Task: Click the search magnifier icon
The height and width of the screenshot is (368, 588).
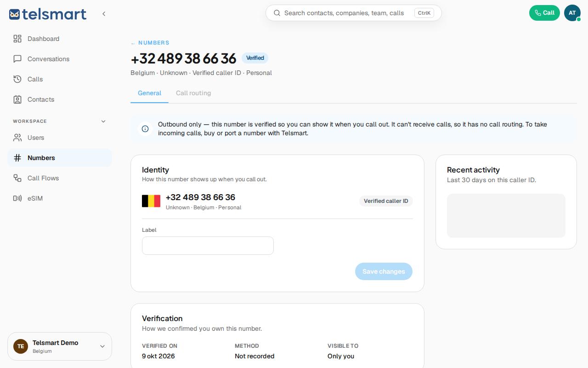Action: pyautogui.click(x=277, y=13)
